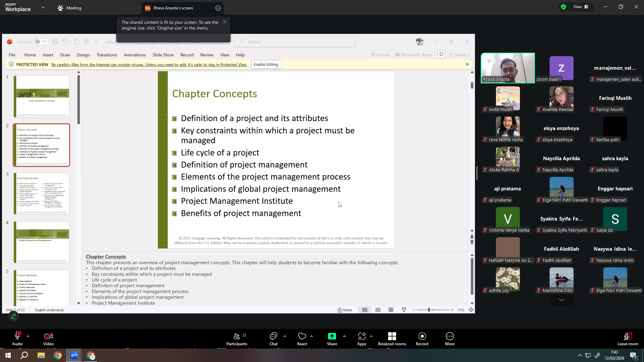Click the green security shield icon

point(563,7)
